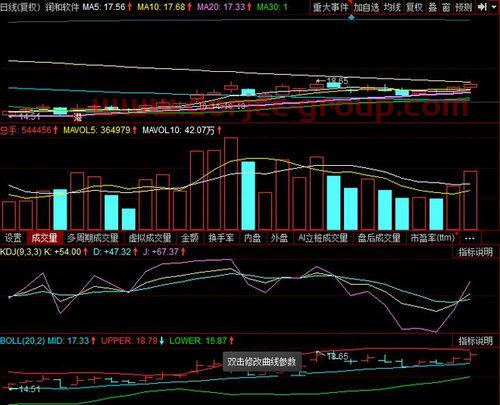
Task: Toggle the 均线 moving average display
Action: pyautogui.click(x=392, y=7)
